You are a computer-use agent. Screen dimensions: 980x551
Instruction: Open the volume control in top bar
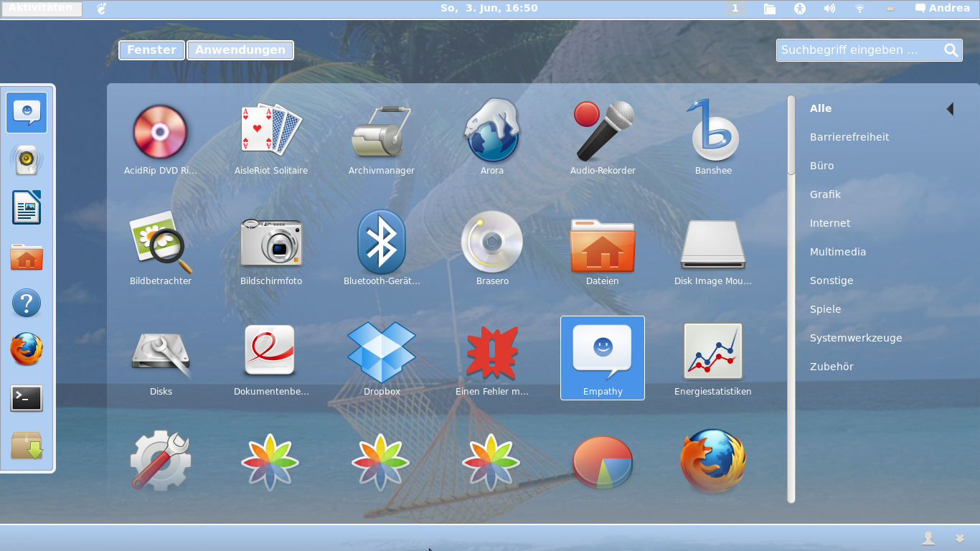click(x=829, y=9)
